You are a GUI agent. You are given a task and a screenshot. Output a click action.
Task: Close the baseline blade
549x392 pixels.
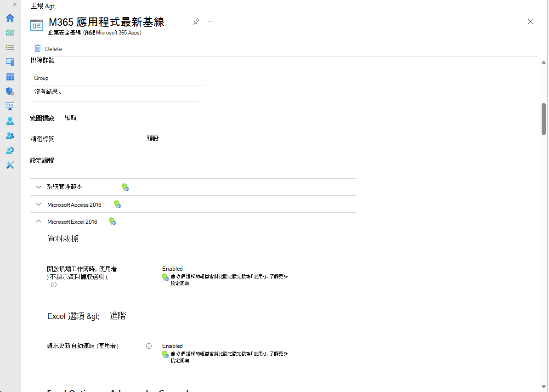click(531, 22)
